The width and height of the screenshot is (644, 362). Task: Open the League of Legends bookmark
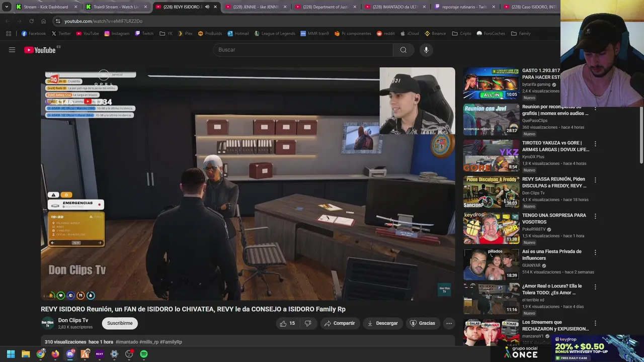[275, 34]
